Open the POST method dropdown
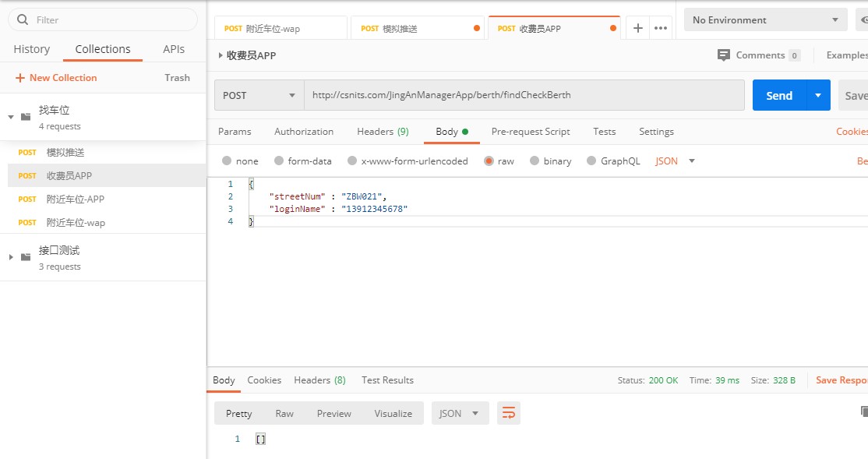The height and width of the screenshot is (459, 868). tap(259, 95)
